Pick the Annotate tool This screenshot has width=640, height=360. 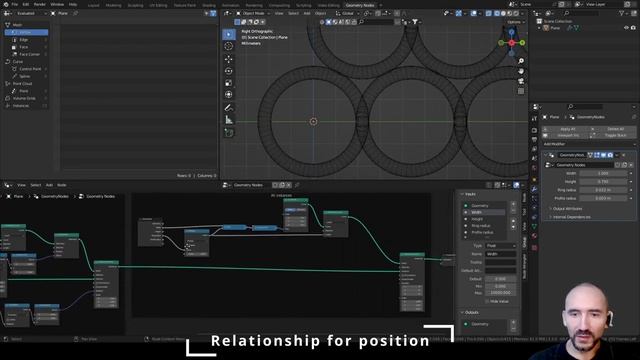[x=229, y=108]
